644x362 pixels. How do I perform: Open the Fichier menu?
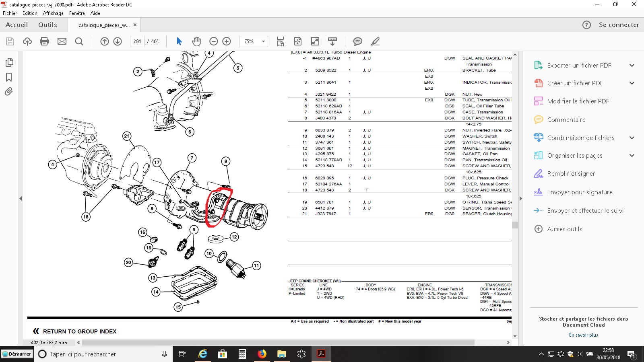tap(10, 13)
